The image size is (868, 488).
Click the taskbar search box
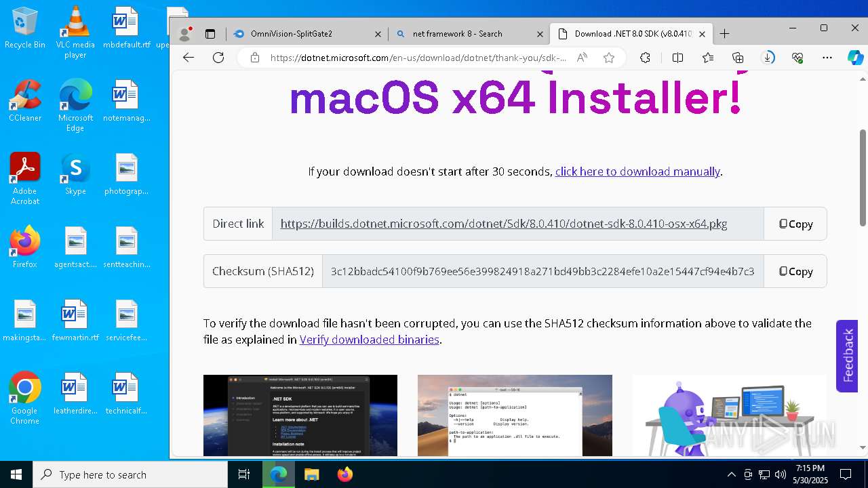(130, 474)
